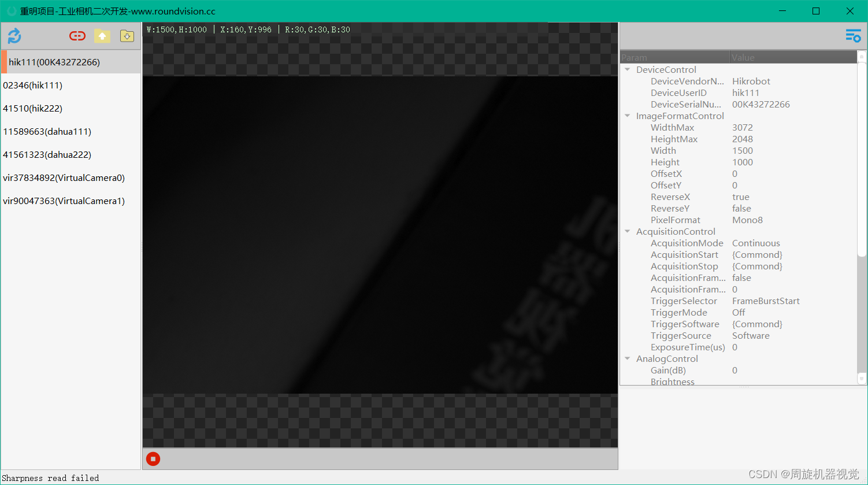Collapse the DeviceControl parameter group
This screenshot has width=868, height=485.
pyautogui.click(x=628, y=69)
